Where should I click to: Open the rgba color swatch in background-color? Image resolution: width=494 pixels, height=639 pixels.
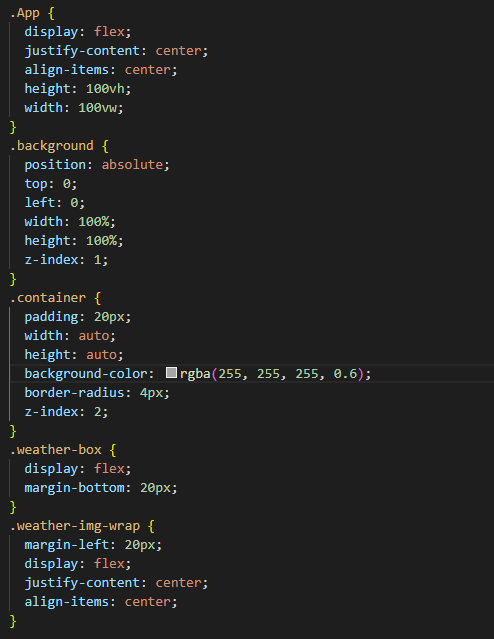[171, 373]
